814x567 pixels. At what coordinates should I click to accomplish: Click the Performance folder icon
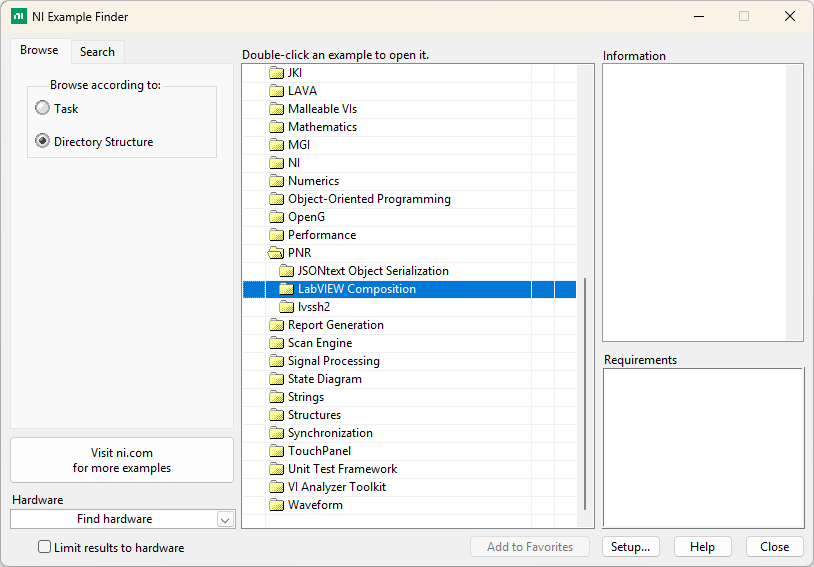(x=276, y=235)
